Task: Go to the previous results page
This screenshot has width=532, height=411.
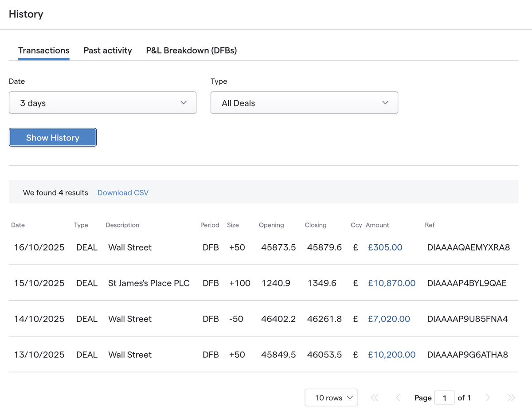Action: tap(398, 398)
